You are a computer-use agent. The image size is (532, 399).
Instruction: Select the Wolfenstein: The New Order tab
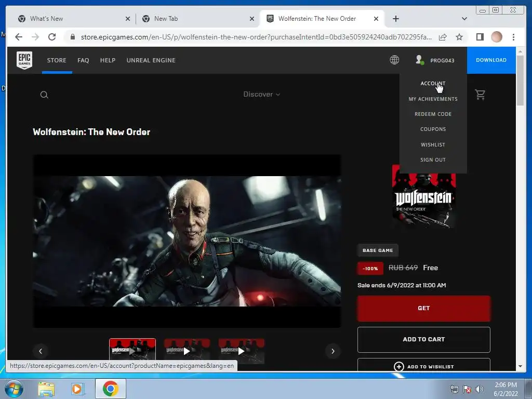tap(322, 19)
